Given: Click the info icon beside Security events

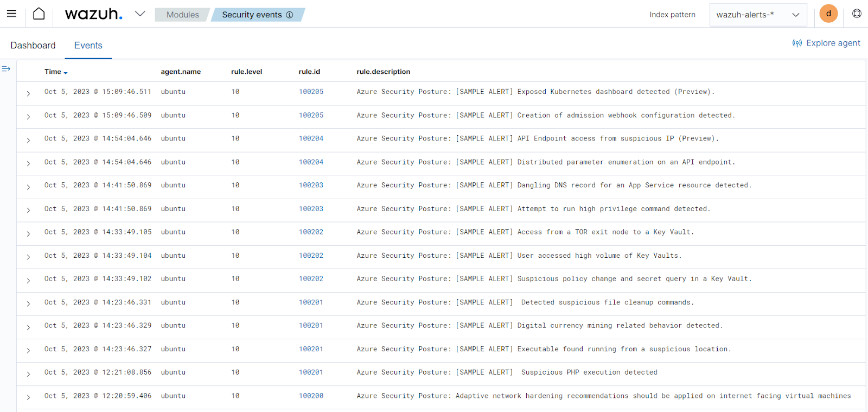Looking at the screenshot, I should 290,15.
